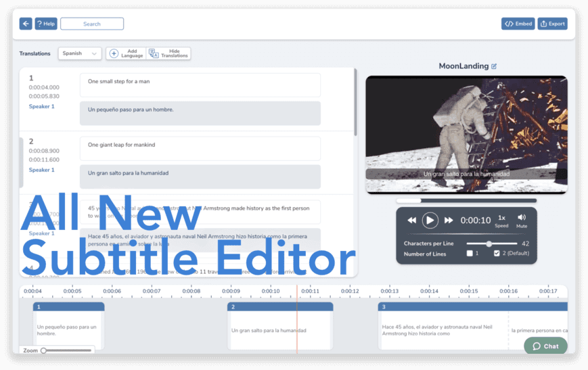This screenshot has height=370, width=588.
Task: Open the Embed code button
Action: coord(518,24)
